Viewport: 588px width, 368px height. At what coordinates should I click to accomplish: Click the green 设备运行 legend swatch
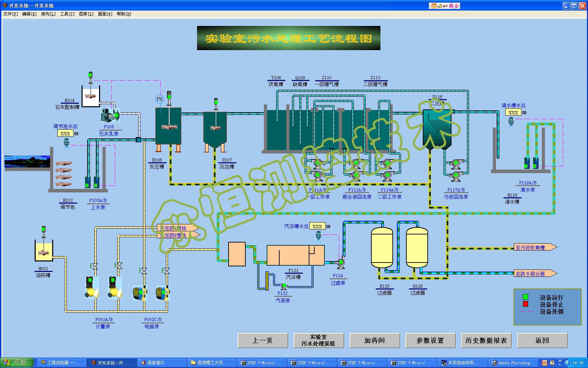pos(525,297)
